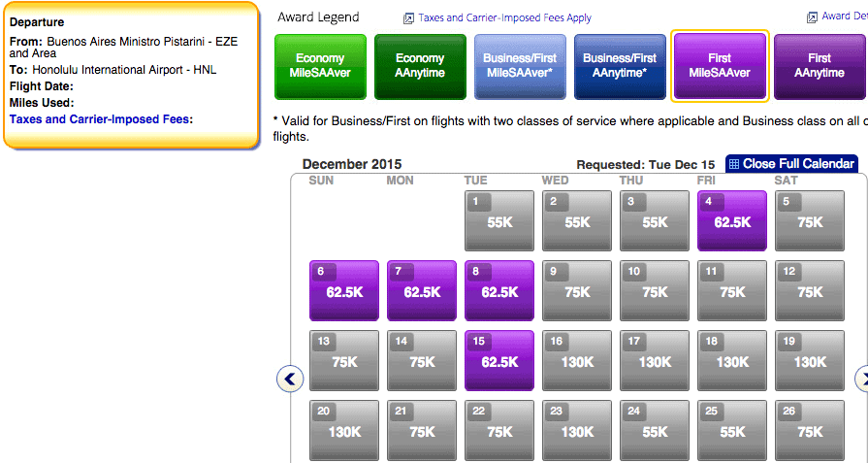Advance calendar with right arrow icon

point(862,379)
